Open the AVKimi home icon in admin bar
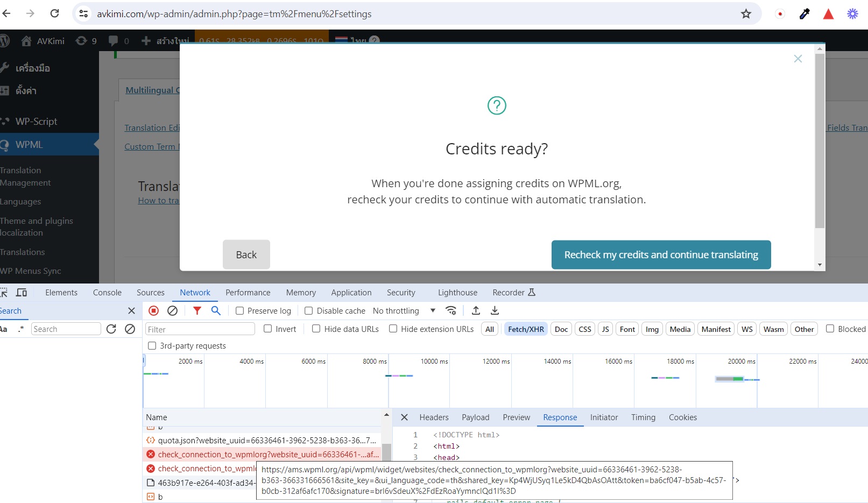 26,41
